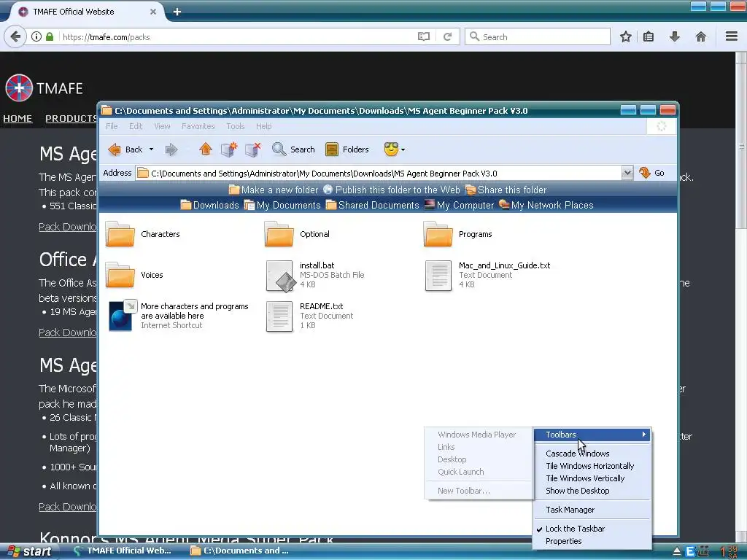This screenshot has height=560, width=747.
Task: Click Firefox bookmark star icon
Action: point(625,36)
